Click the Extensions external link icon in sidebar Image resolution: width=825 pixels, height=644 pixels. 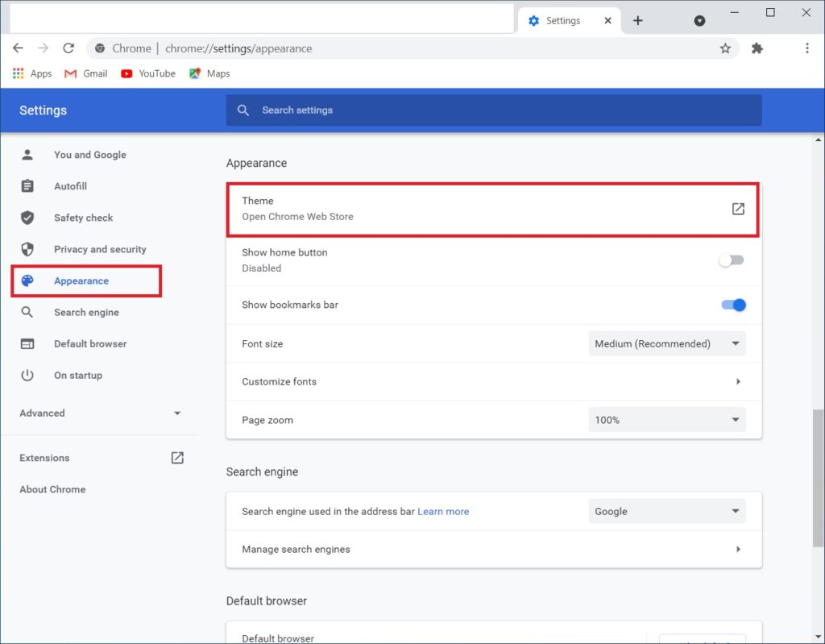coord(177,458)
